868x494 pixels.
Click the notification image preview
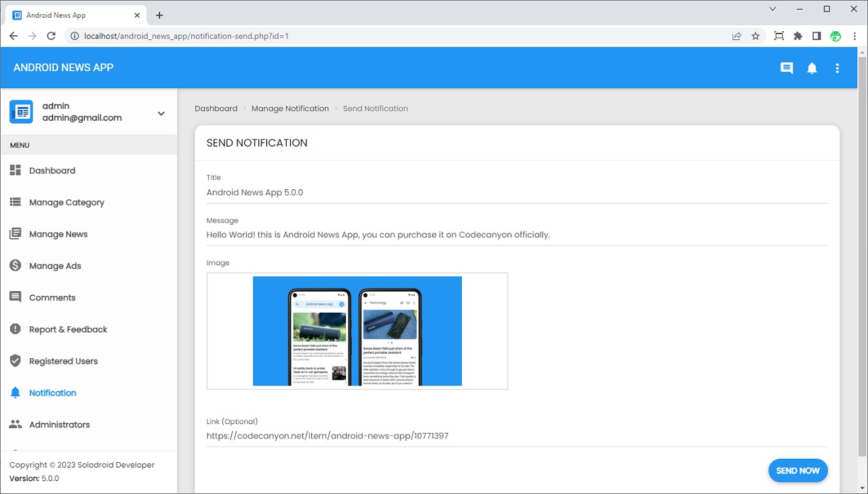click(357, 331)
